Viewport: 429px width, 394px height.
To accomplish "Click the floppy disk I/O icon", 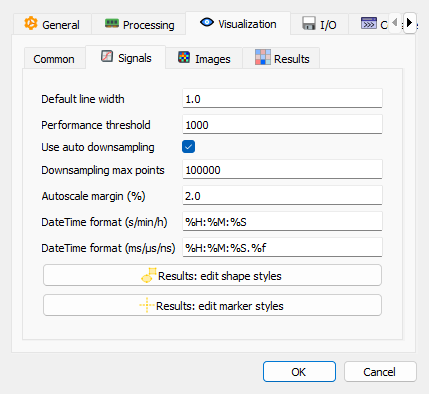I will pyautogui.click(x=309, y=23).
